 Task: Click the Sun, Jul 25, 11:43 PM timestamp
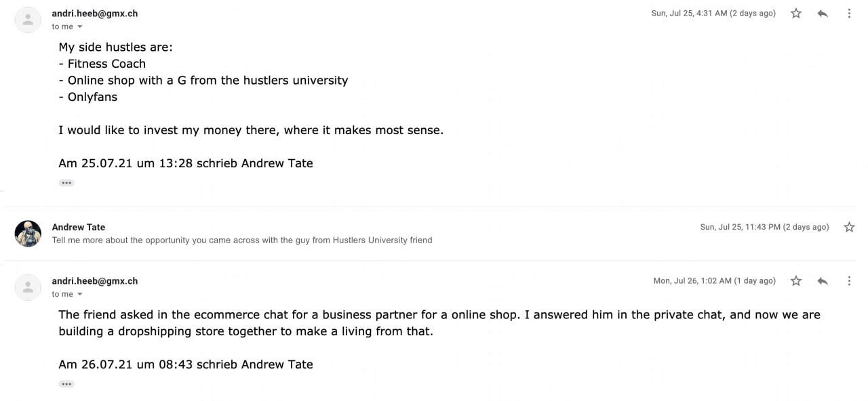[x=764, y=228]
